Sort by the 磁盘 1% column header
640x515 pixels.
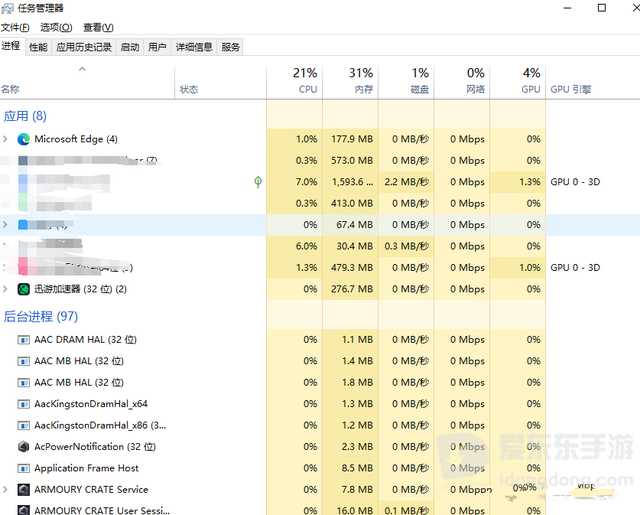coord(407,82)
